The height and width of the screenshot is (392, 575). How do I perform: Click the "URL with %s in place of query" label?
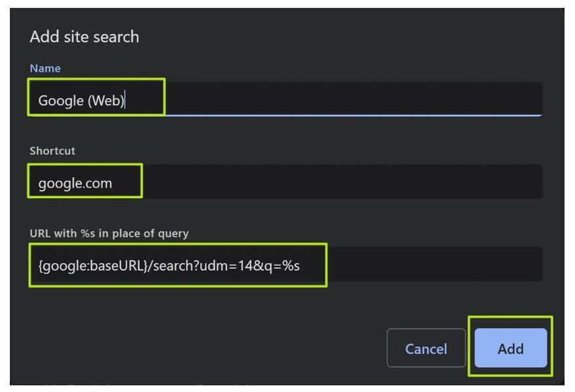point(109,233)
